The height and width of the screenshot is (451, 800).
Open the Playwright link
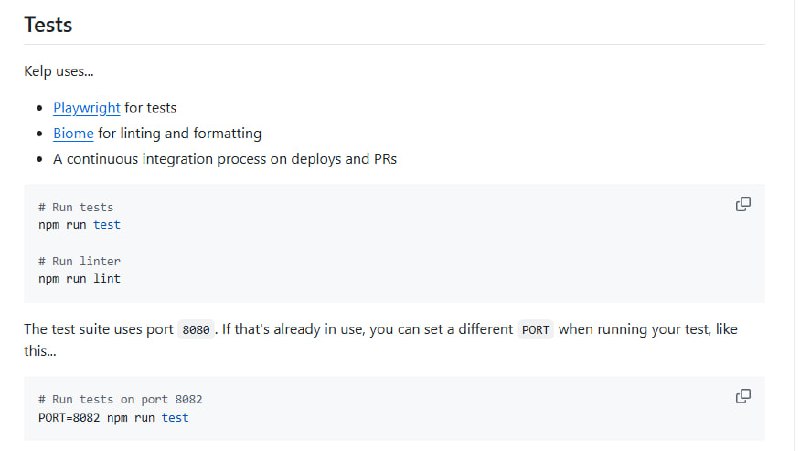coord(87,107)
